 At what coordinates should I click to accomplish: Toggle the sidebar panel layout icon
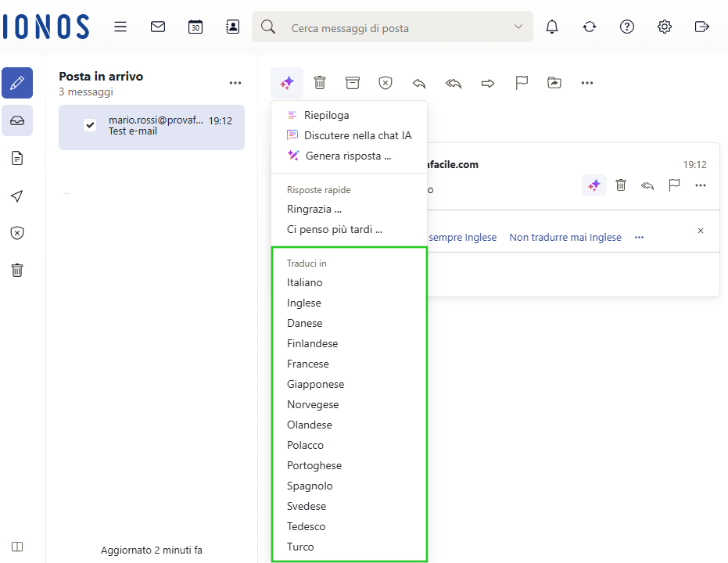17,547
